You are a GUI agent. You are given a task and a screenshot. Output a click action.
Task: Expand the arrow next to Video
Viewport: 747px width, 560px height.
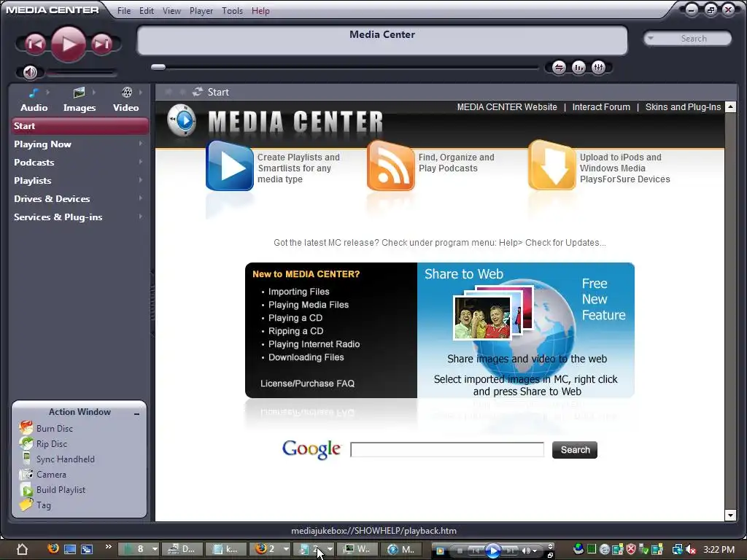[x=141, y=92]
